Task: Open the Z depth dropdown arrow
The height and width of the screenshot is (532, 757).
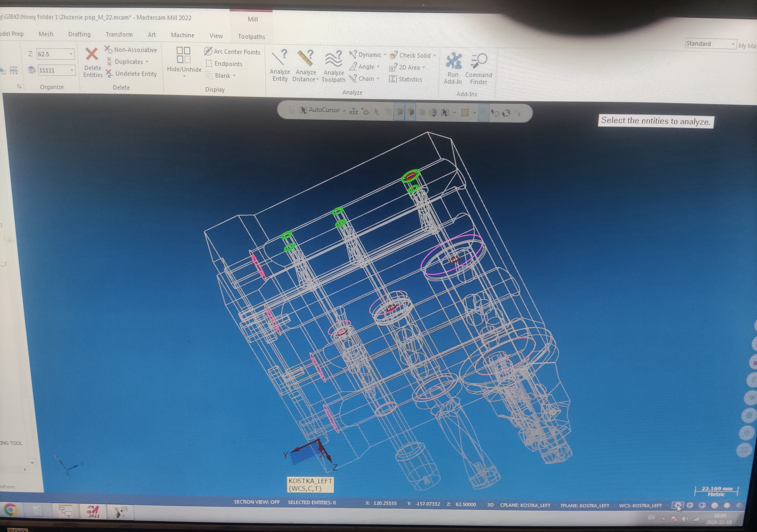Action: pos(71,54)
